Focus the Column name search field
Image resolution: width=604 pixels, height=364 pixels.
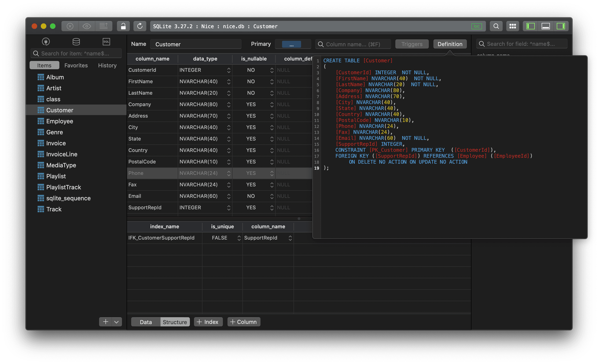[x=353, y=44]
